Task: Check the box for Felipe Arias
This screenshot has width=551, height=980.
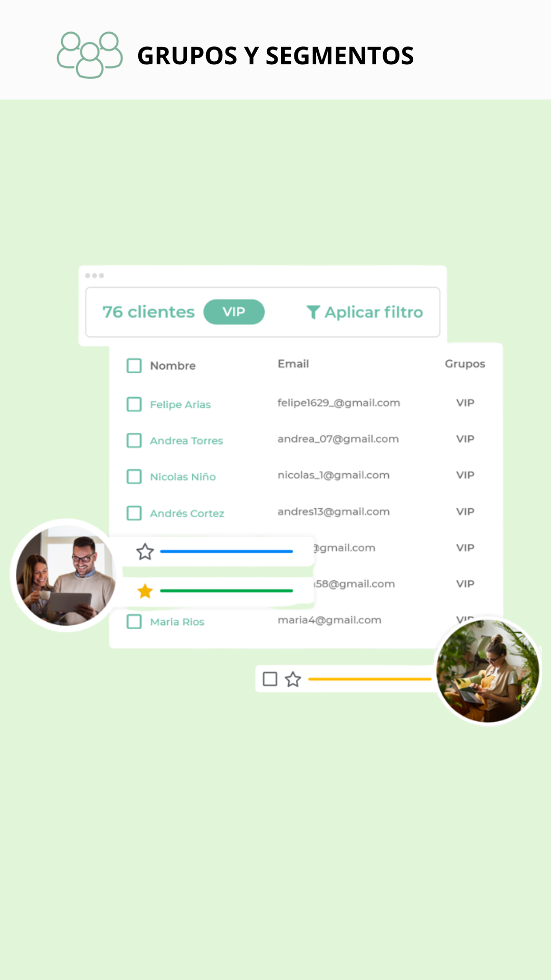Action: (x=134, y=404)
